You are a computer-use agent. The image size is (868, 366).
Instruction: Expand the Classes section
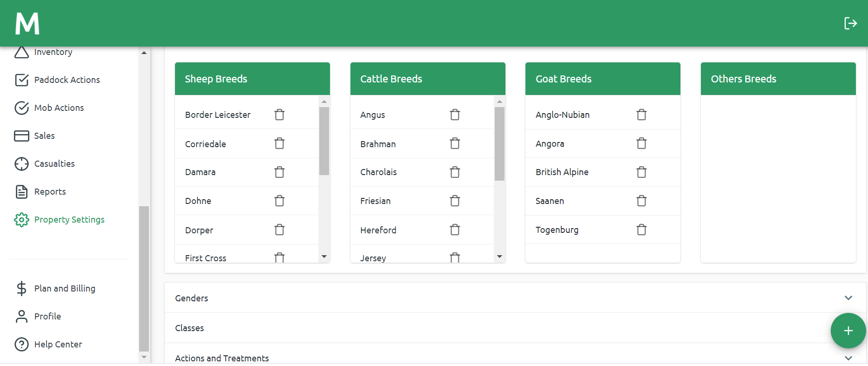516,328
